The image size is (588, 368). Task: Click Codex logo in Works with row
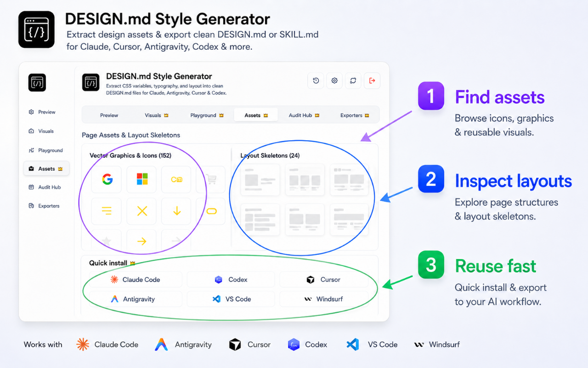coord(294,345)
